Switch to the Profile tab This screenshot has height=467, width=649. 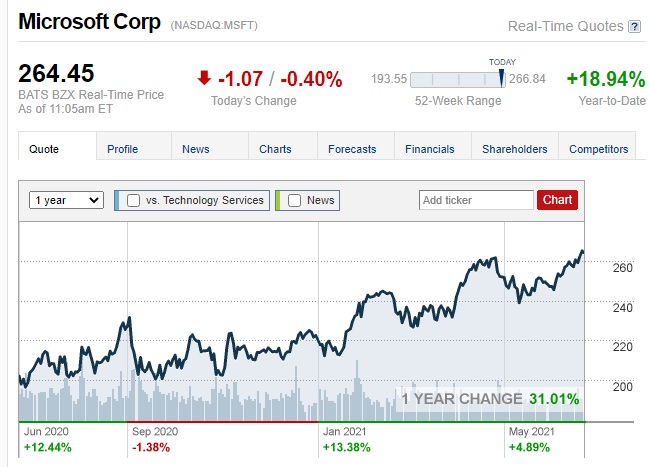(122, 149)
